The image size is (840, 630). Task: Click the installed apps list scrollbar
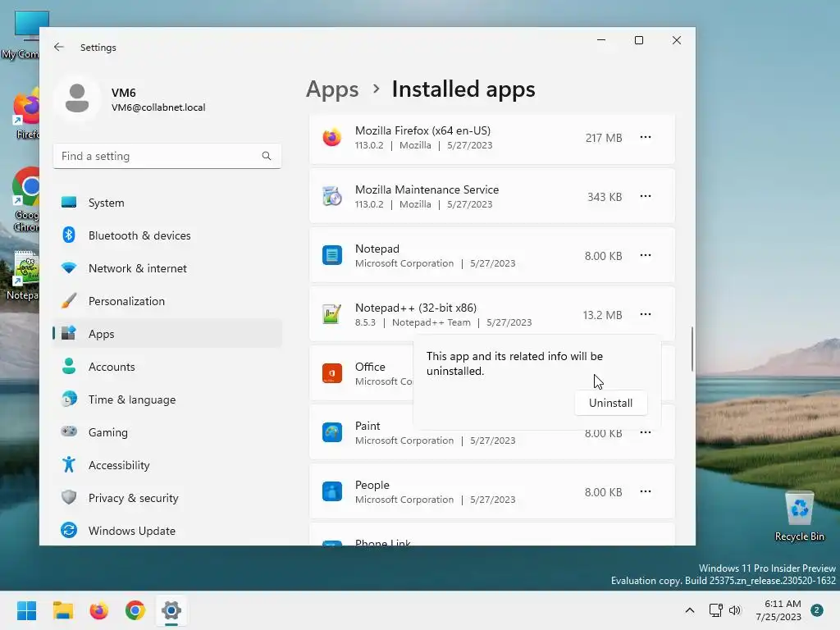pos(692,349)
